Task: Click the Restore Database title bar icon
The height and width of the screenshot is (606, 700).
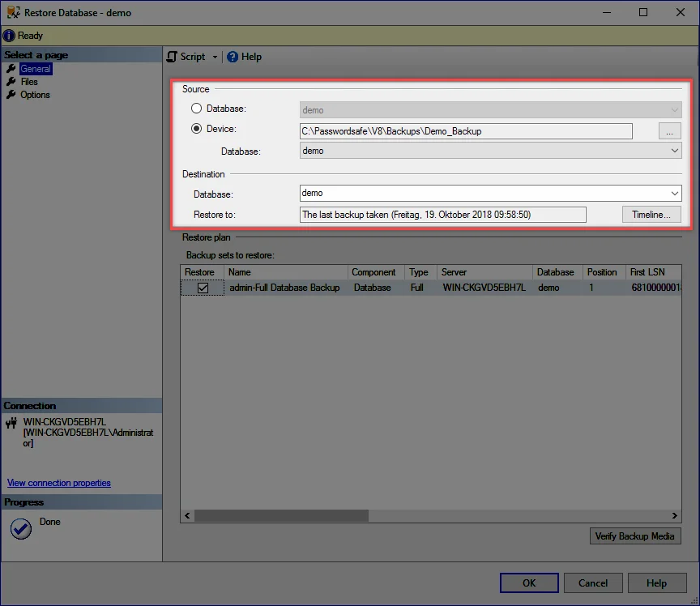Action: [x=14, y=12]
